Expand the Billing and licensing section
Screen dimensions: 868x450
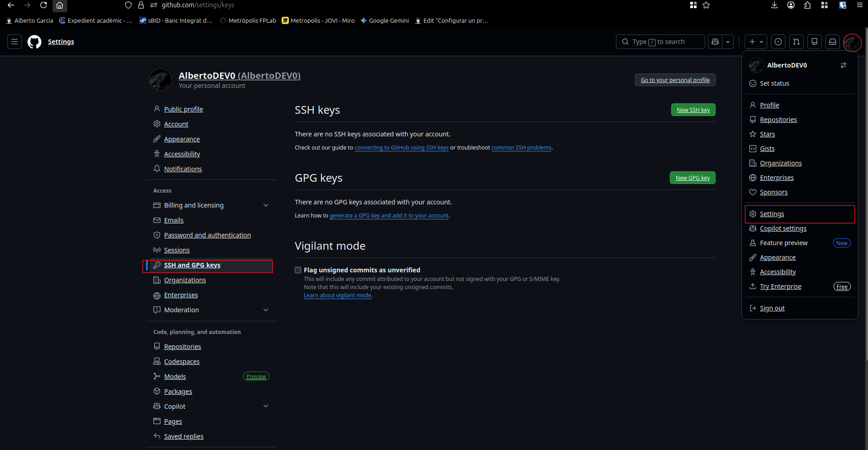click(266, 205)
